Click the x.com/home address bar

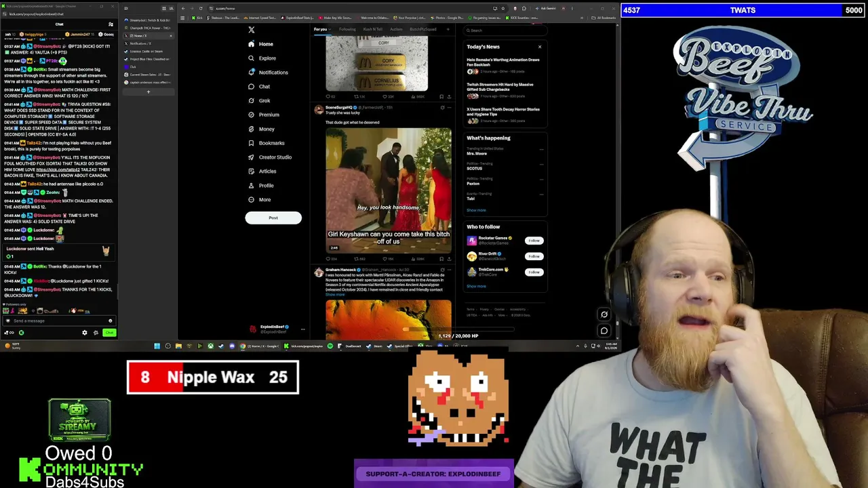point(349,9)
